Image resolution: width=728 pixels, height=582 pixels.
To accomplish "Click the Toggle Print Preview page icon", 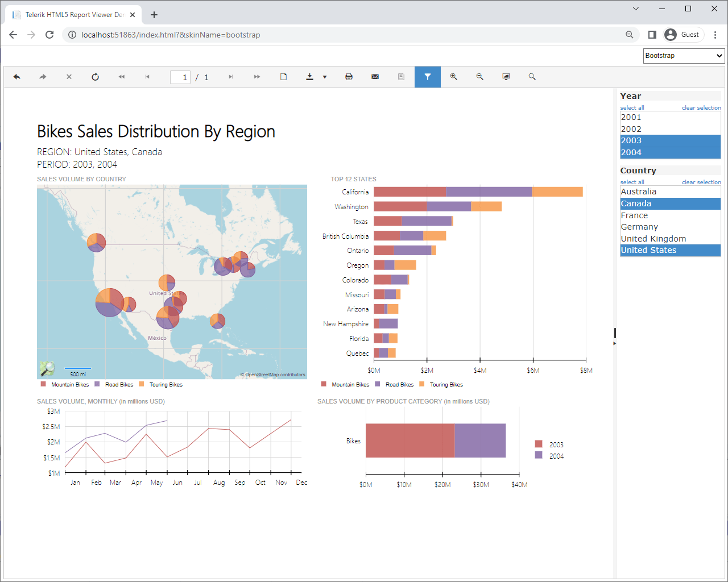I will pyautogui.click(x=283, y=77).
